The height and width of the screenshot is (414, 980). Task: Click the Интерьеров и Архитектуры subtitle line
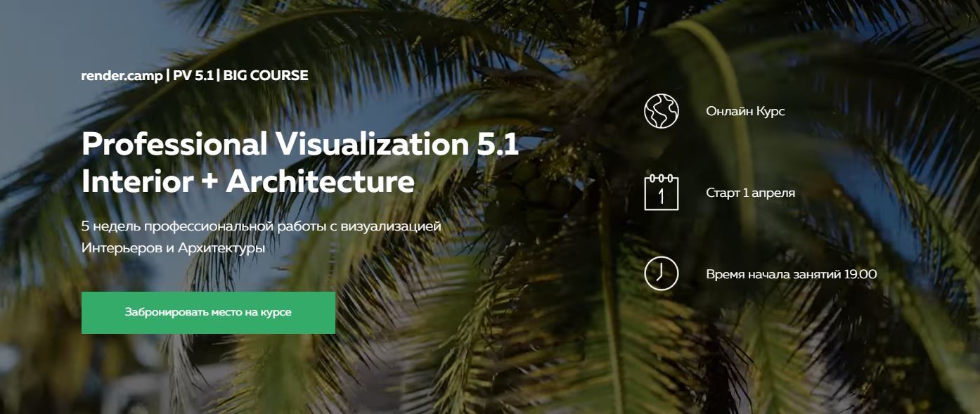[173, 248]
